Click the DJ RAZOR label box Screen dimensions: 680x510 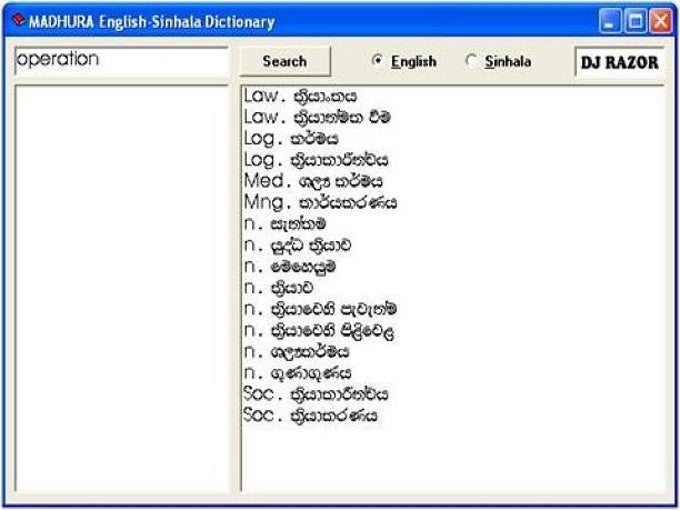(620, 62)
